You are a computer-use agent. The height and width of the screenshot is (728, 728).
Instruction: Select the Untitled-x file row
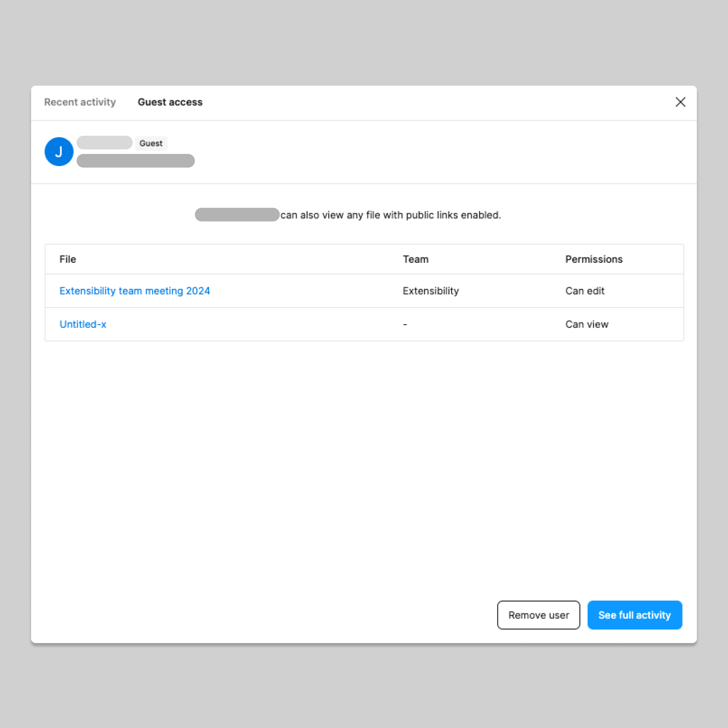[364, 324]
